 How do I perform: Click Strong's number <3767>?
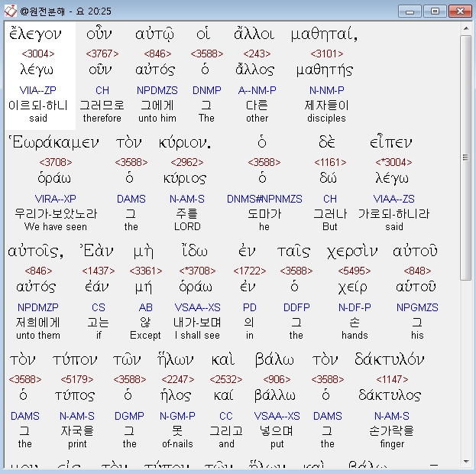102,54
